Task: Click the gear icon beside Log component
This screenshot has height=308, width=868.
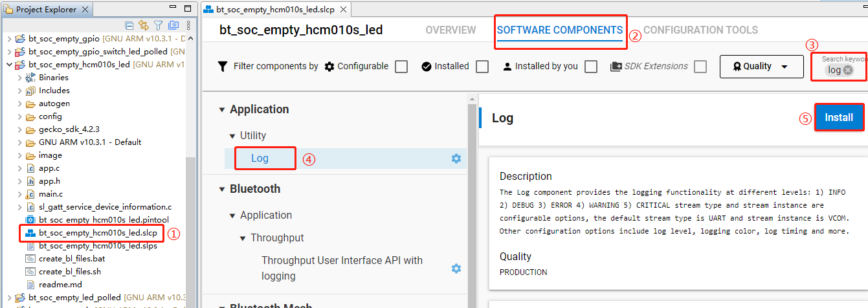Action: pyautogui.click(x=456, y=159)
